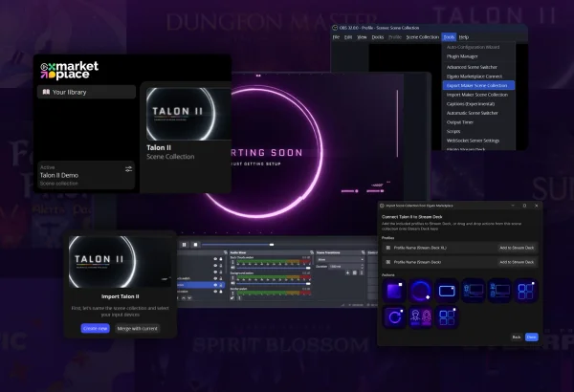
Task: Click the Back button in import dialog
Action: point(517,338)
